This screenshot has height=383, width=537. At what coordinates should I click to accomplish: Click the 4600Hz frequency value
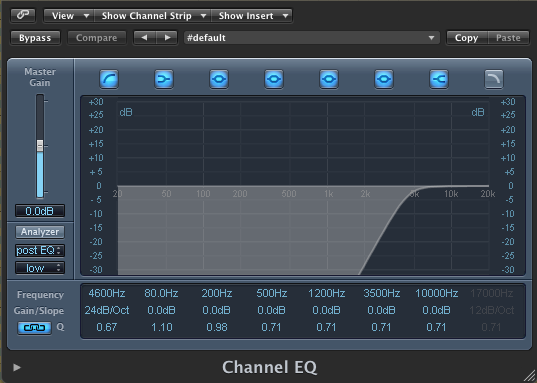pyautogui.click(x=107, y=294)
